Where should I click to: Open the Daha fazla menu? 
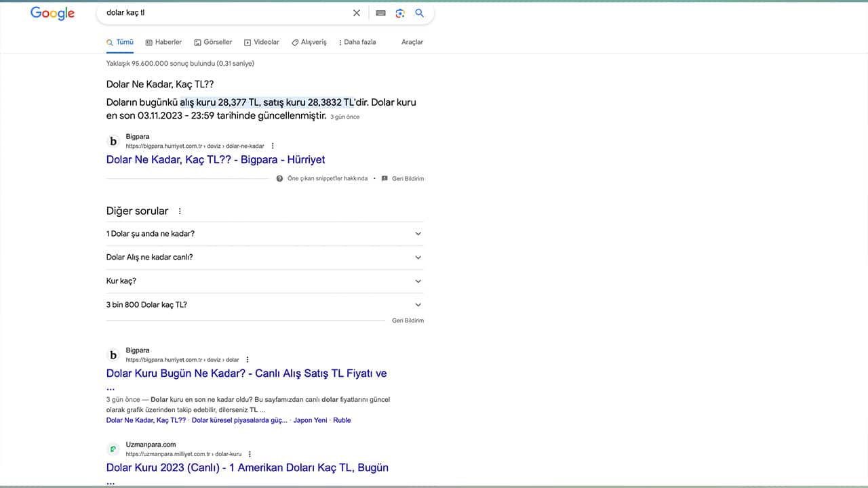pyautogui.click(x=357, y=42)
